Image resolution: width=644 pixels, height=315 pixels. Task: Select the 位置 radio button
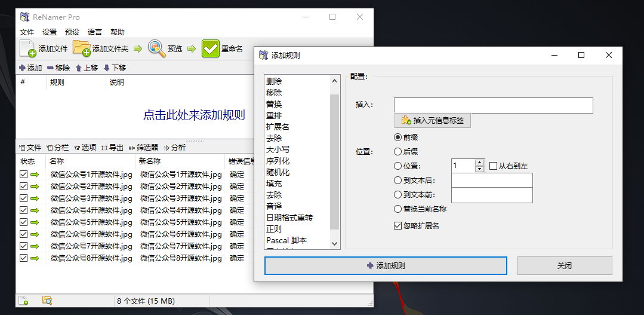pyautogui.click(x=398, y=166)
